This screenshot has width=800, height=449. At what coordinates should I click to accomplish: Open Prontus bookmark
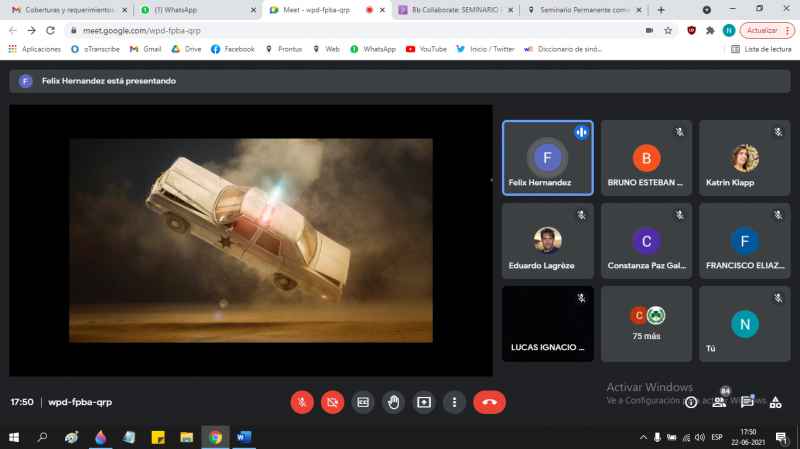[x=284, y=49]
